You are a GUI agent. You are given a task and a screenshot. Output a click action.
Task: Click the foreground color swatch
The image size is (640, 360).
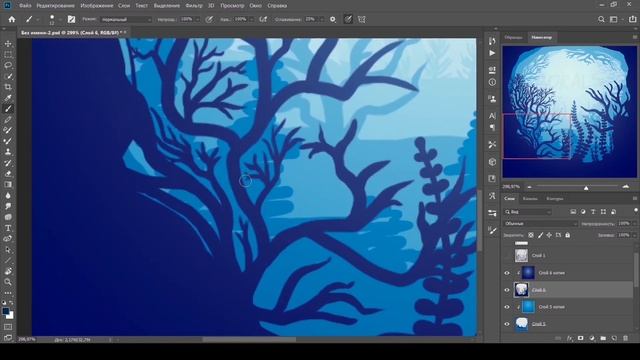(x=6, y=311)
